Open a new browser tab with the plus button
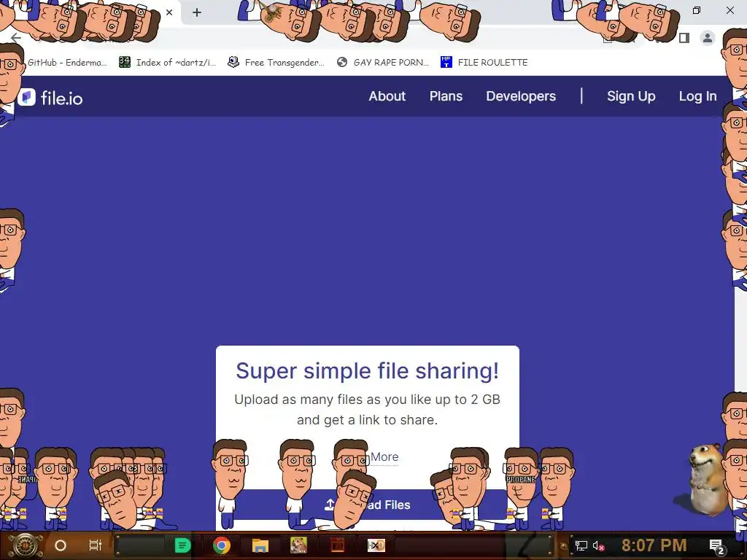The image size is (747, 560). 197,12
